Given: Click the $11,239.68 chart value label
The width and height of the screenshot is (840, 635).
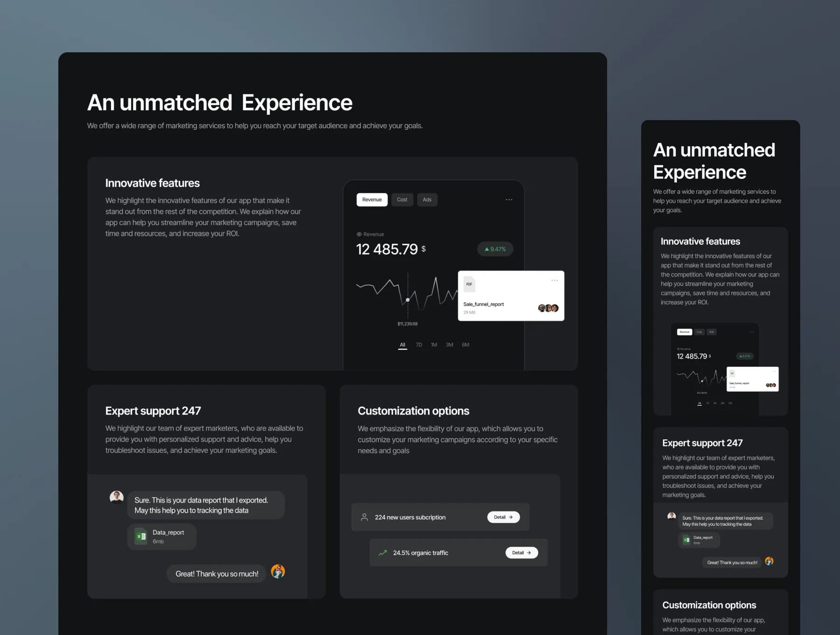Looking at the screenshot, I should 407,324.
